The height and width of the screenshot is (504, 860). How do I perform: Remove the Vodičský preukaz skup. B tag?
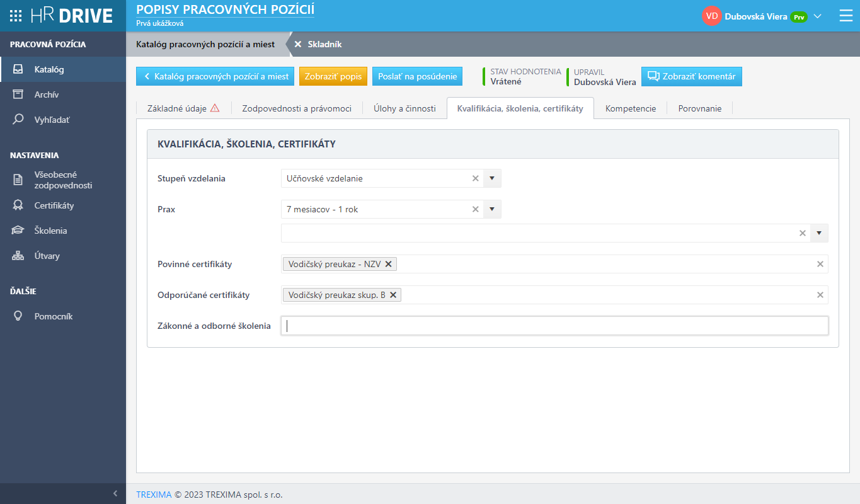click(x=393, y=295)
